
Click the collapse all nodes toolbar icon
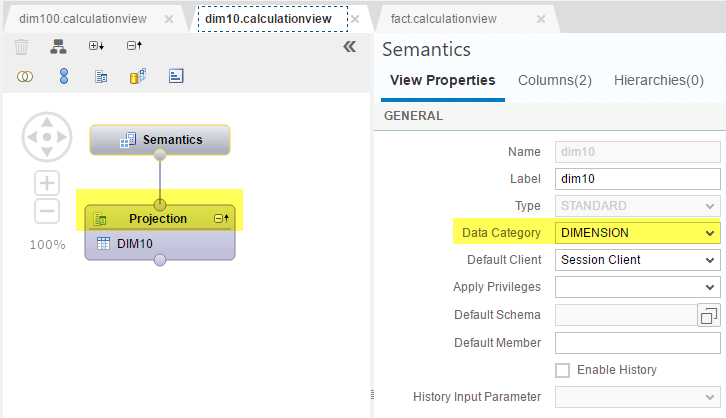coord(134,45)
